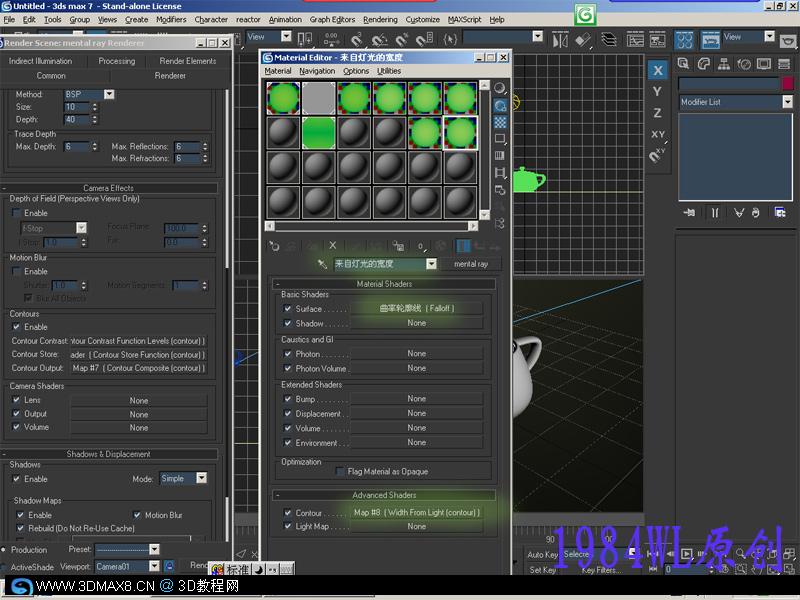Viewport: 800px width, 600px height.
Task: Restrict transform to X axis button
Action: pos(657,70)
